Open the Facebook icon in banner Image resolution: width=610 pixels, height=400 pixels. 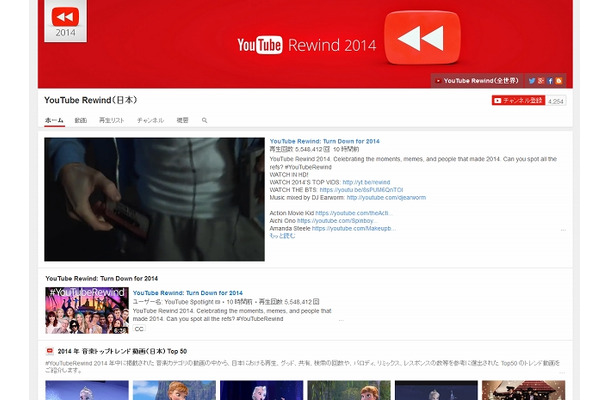[x=550, y=81]
